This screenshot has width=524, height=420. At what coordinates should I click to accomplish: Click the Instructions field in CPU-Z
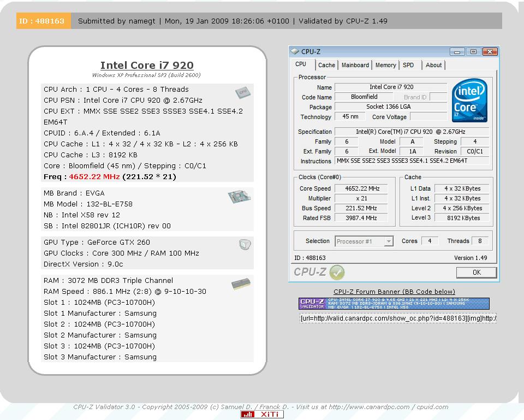tap(412, 161)
